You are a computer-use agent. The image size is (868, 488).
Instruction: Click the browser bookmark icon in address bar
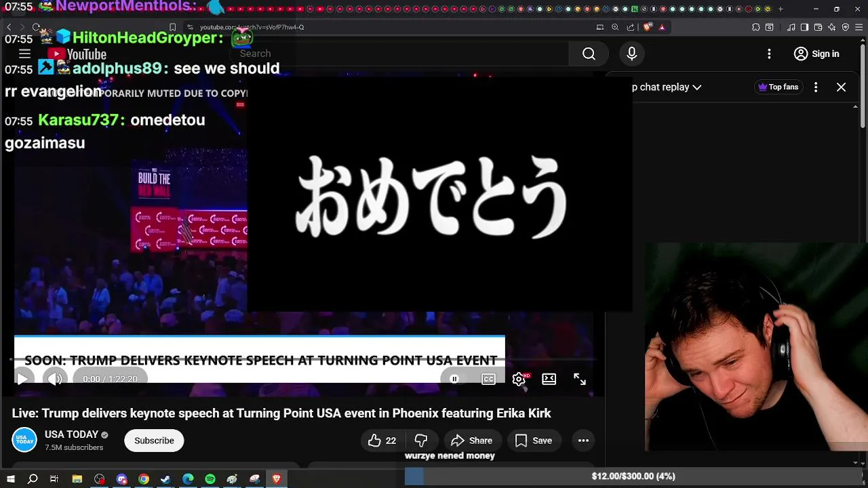point(172,27)
